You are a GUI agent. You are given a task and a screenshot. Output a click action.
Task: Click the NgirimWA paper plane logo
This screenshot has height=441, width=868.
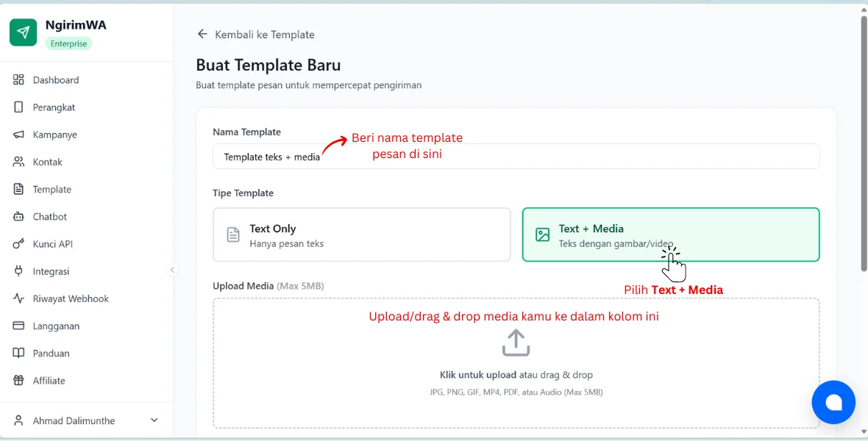pos(24,32)
